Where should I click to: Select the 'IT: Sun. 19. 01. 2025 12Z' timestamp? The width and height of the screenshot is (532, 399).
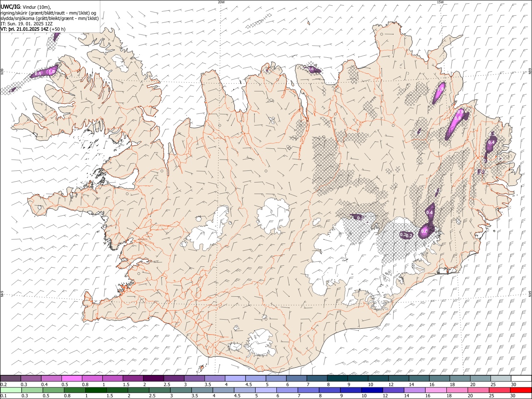(27, 24)
